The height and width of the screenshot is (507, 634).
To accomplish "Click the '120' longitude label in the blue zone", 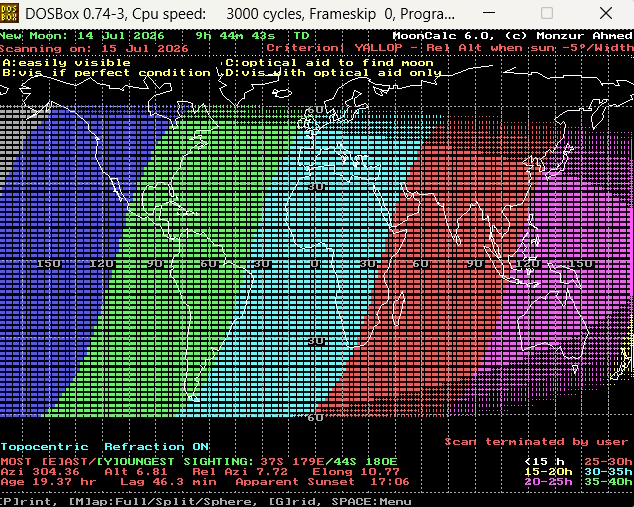I will pyautogui.click(x=101, y=264).
